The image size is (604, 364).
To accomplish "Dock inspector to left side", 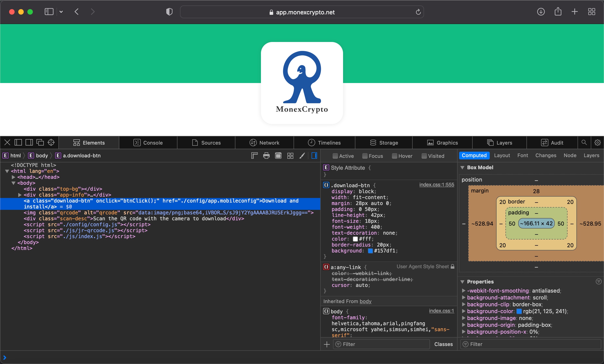I will pyautogui.click(x=18, y=142).
